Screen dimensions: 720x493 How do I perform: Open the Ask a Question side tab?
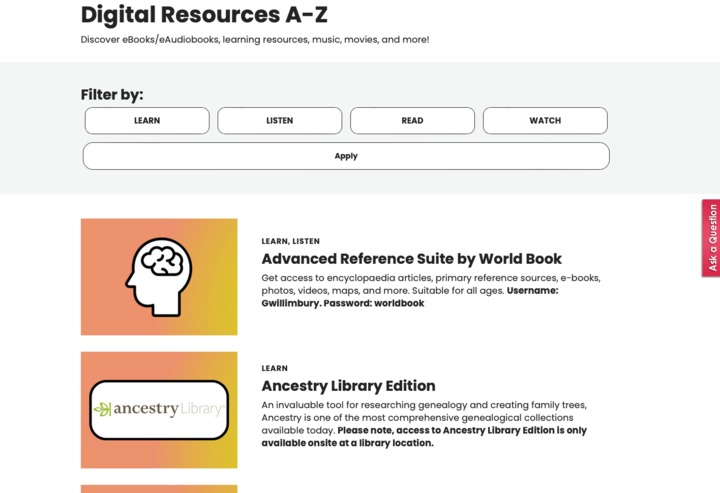pyautogui.click(x=711, y=238)
